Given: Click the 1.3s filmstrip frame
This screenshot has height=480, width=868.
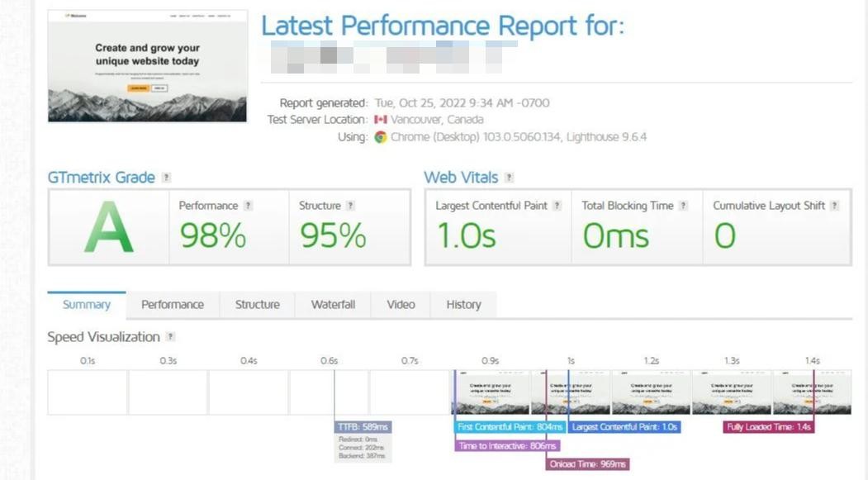Looking at the screenshot, I should pos(732,392).
